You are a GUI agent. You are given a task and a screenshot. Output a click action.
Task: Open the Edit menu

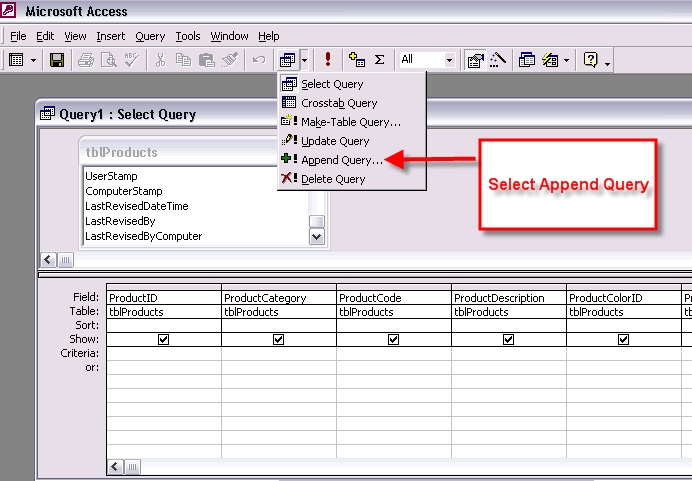tap(45, 36)
